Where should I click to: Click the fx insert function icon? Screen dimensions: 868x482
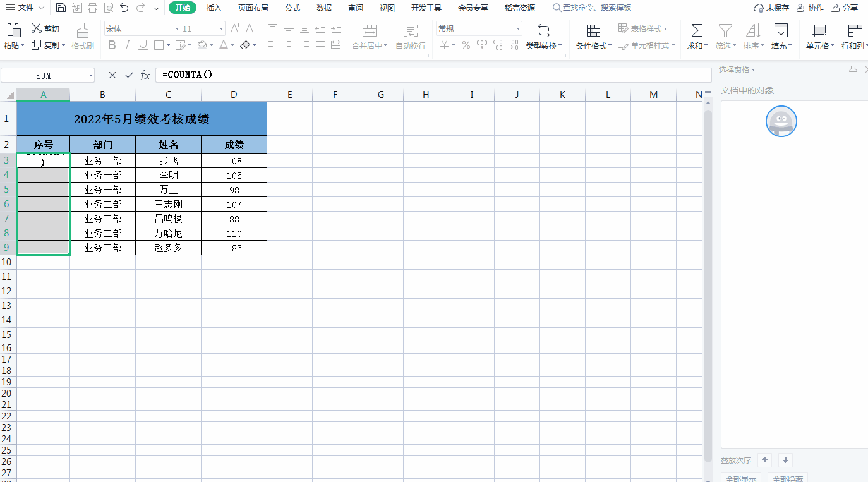pyautogui.click(x=145, y=75)
